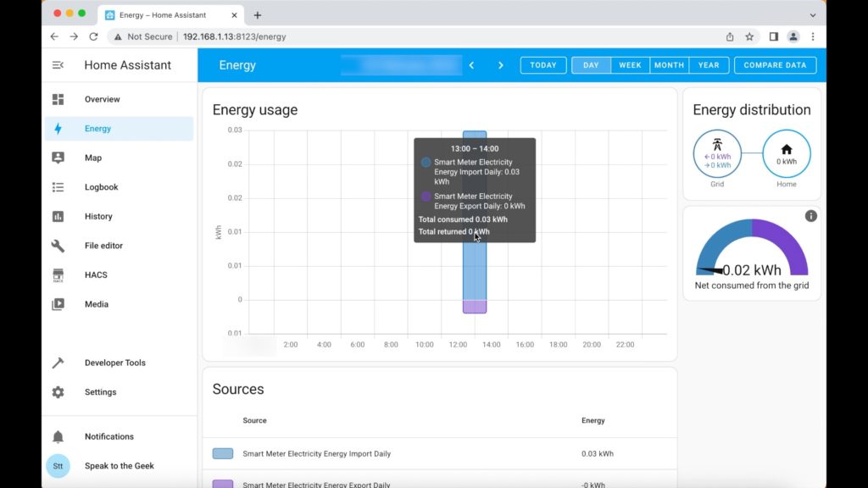Click the Grid transmission tower circle

717,154
